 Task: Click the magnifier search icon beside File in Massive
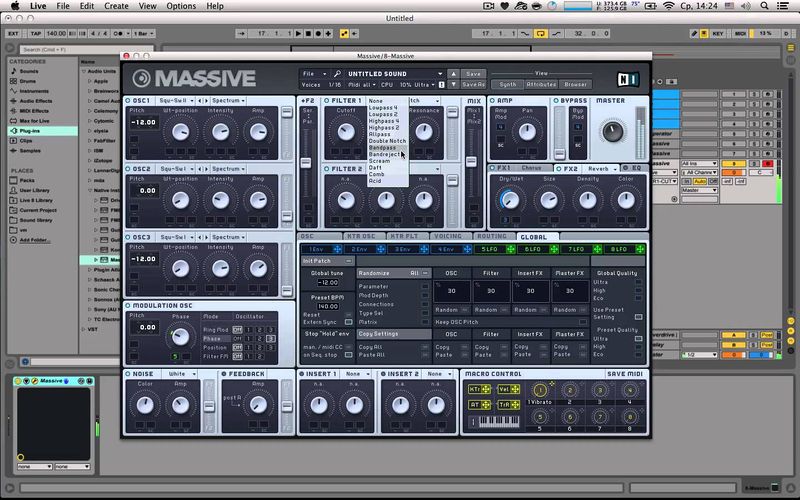click(x=337, y=74)
